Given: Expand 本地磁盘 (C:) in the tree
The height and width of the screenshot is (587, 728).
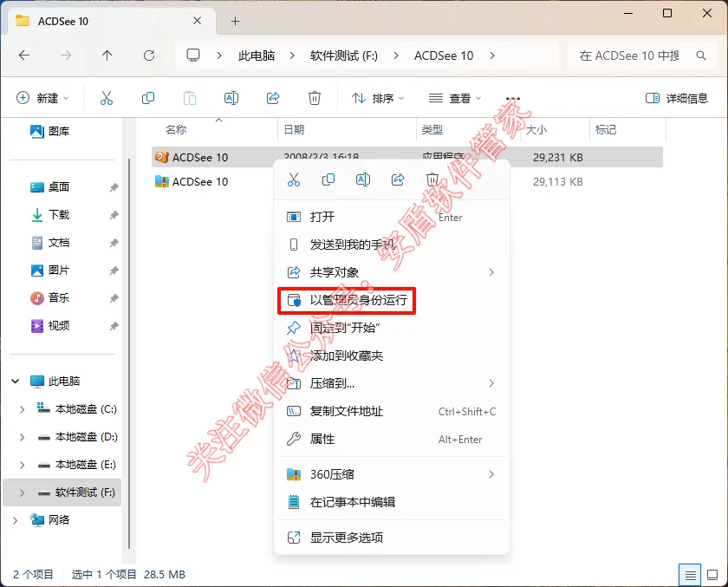Looking at the screenshot, I should click(22, 409).
